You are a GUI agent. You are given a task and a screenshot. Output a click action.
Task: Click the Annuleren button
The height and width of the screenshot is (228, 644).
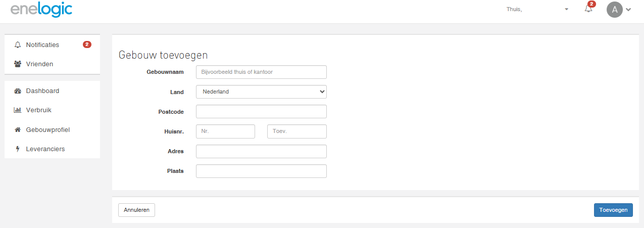coord(136,210)
